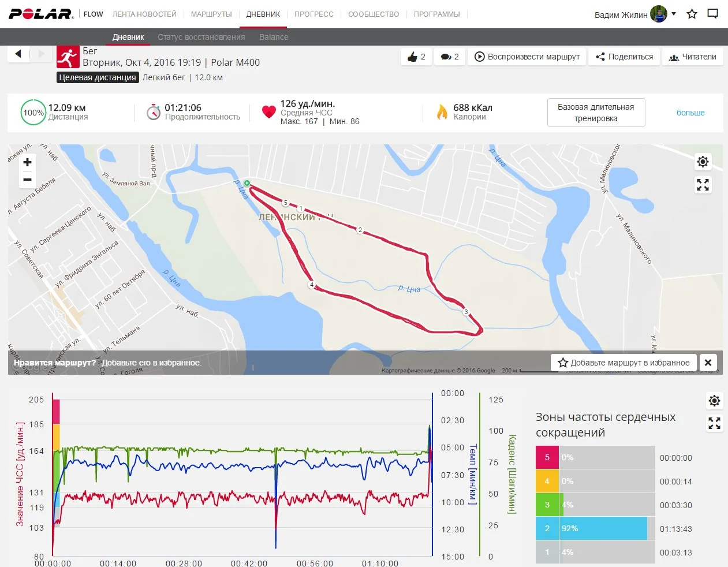
Task: Open chart settings gear icon
Action: pyautogui.click(x=714, y=401)
